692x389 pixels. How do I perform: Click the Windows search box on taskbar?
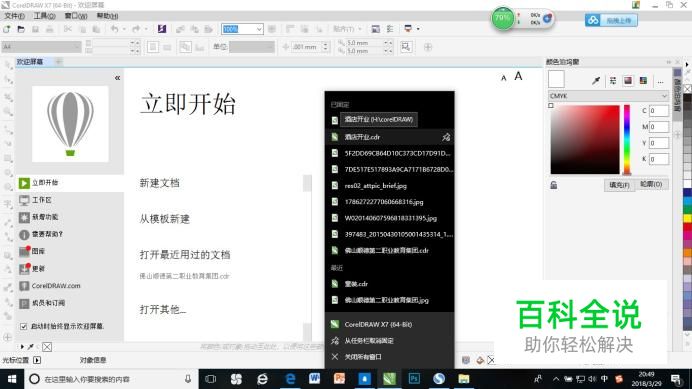tap(110, 379)
